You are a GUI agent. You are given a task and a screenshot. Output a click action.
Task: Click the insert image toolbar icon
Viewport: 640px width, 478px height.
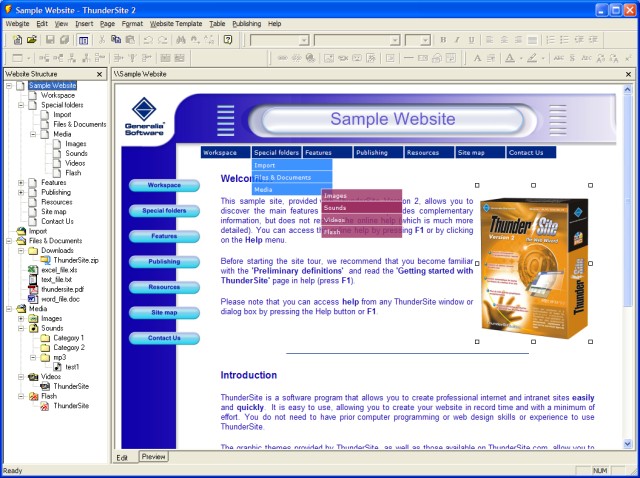point(329,58)
